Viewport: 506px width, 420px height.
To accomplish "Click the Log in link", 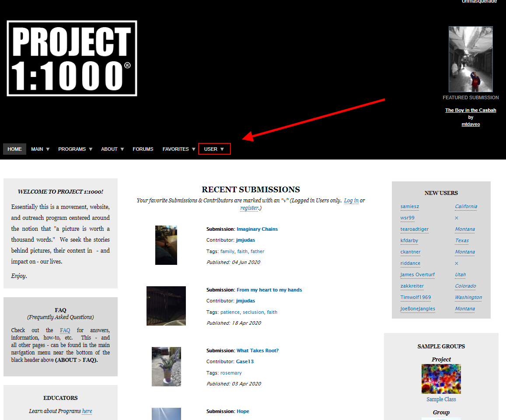I will click(351, 201).
